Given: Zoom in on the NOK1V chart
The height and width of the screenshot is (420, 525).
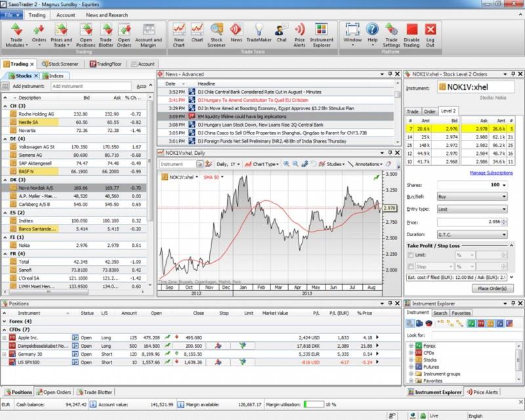Looking at the screenshot, I should (286, 164).
